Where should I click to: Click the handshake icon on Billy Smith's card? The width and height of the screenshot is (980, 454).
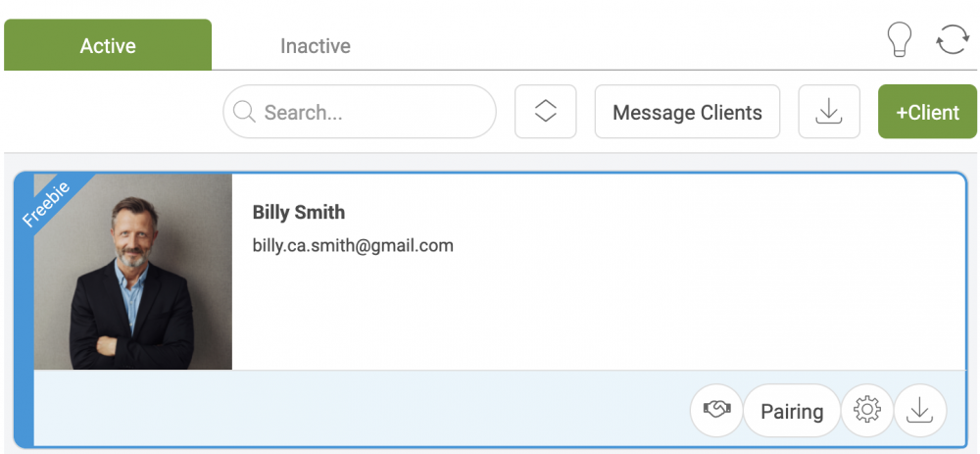716,410
